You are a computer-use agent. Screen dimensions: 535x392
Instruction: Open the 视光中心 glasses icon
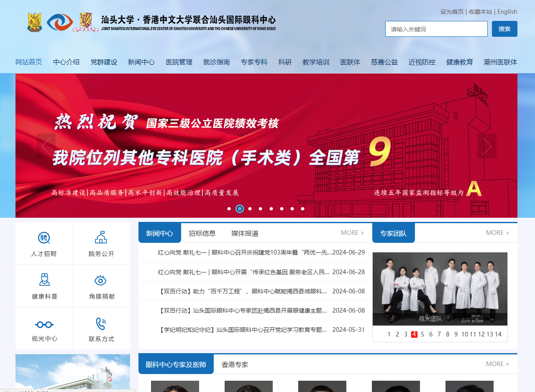tap(44, 324)
